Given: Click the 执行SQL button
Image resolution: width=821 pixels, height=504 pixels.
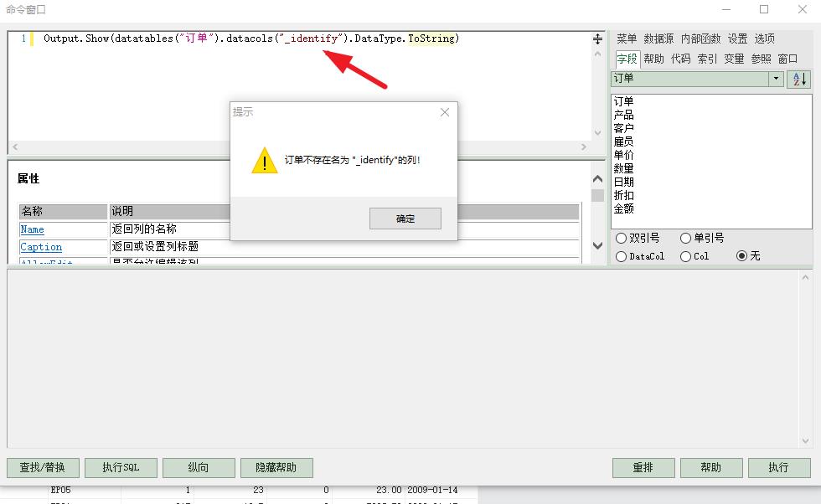Looking at the screenshot, I should pyautogui.click(x=121, y=467).
